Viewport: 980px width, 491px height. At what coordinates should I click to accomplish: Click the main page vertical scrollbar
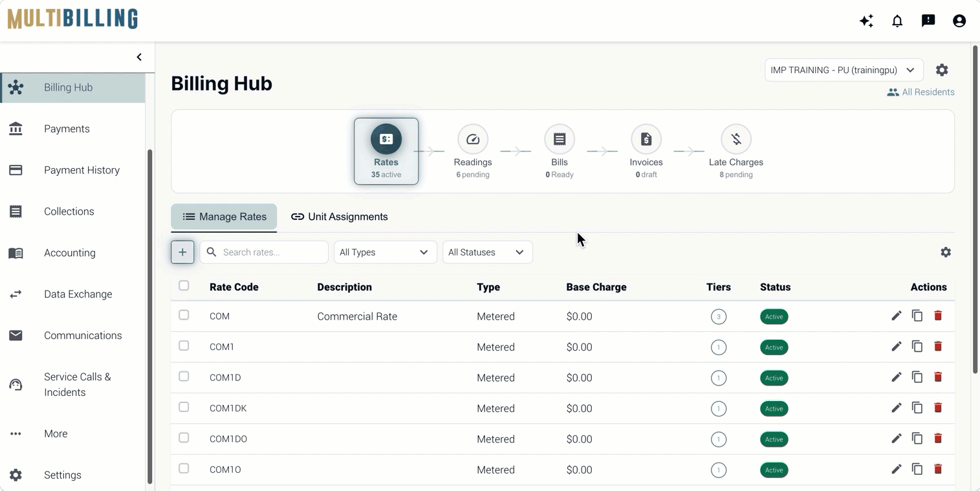point(975,209)
